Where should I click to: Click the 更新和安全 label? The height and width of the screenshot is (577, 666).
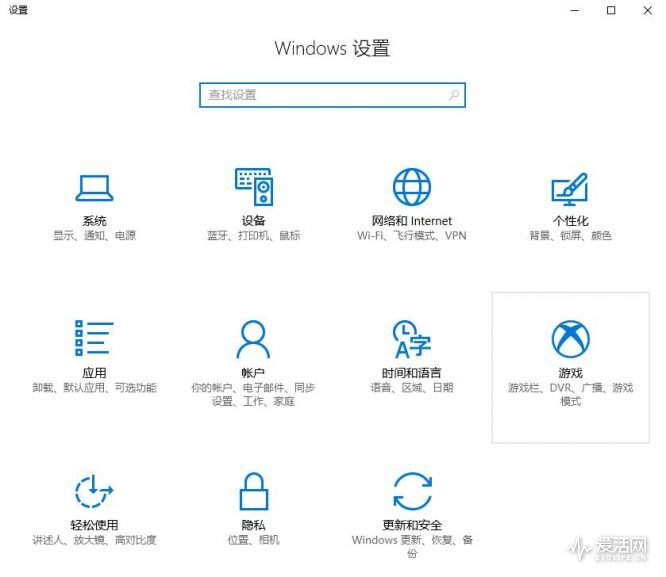click(x=412, y=525)
